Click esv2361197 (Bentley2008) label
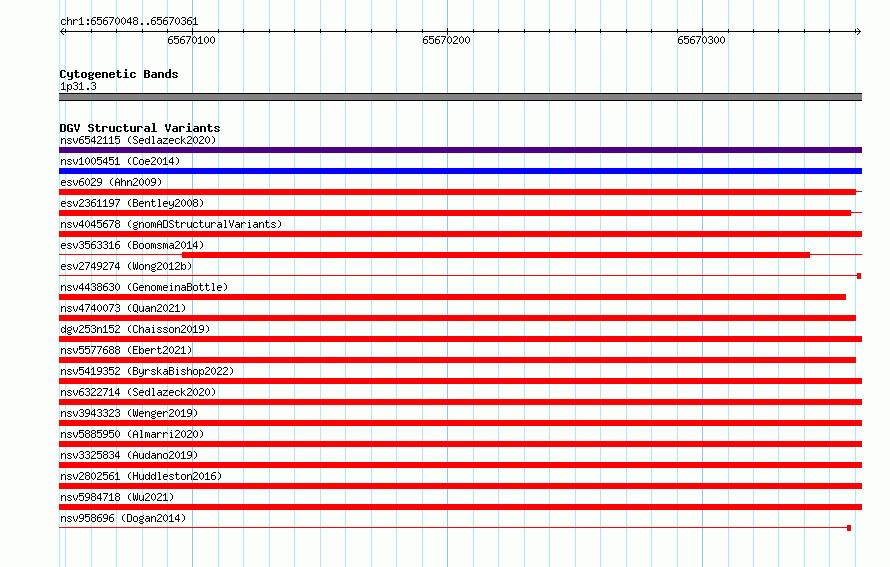 click(132, 203)
